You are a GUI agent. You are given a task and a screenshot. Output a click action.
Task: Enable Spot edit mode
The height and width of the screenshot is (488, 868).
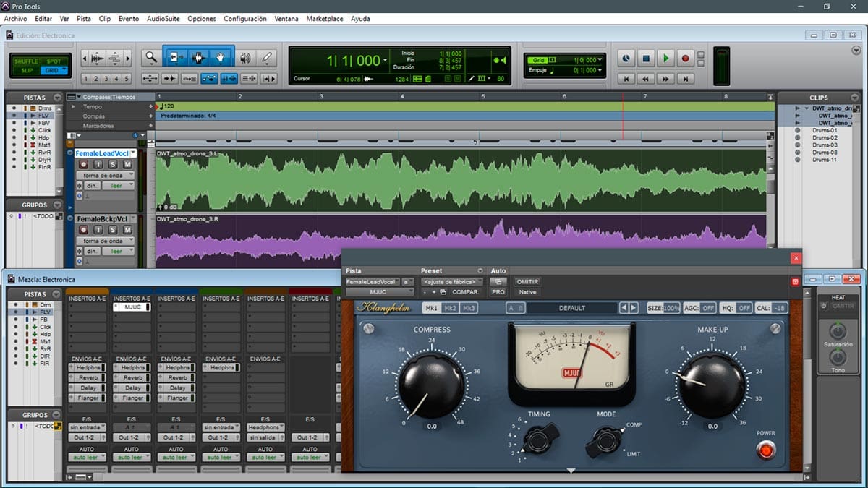coord(53,61)
